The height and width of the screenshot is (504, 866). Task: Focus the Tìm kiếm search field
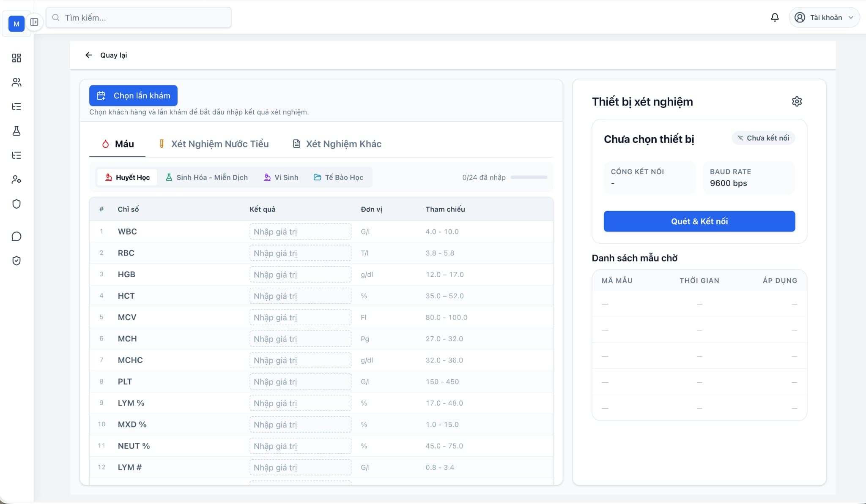click(139, 18)
